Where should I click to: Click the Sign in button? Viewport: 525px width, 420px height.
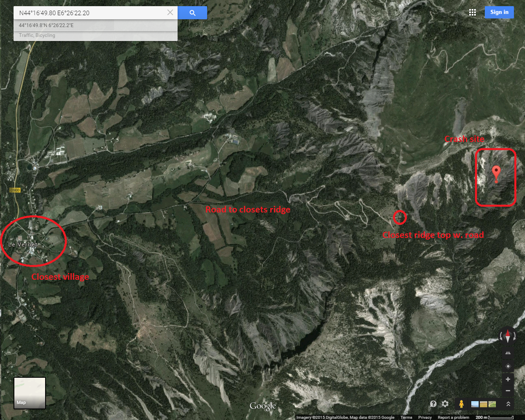click(499, 12)
